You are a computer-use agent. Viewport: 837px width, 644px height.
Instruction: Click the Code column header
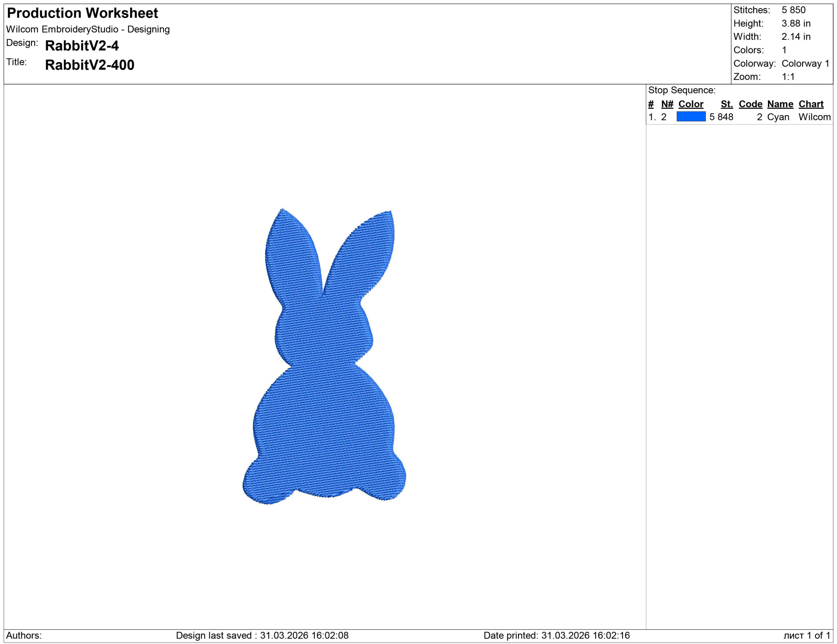coord(750,104)
